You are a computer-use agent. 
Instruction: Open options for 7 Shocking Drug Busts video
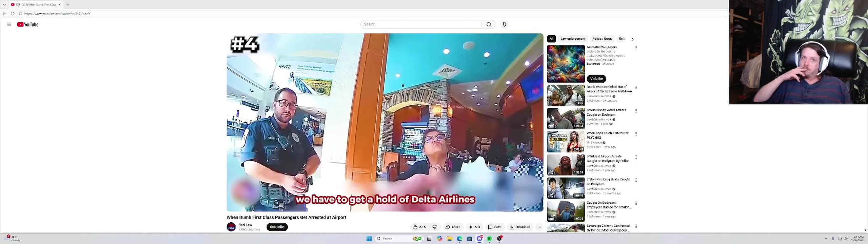pos(636,180)
